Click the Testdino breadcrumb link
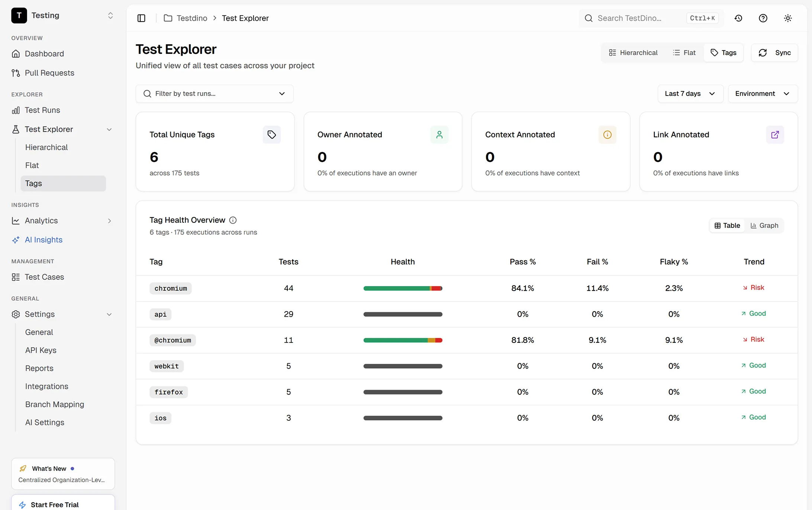The height and width of the screenshot is (510, 812). pyautogui.click(x=192, y=18)
